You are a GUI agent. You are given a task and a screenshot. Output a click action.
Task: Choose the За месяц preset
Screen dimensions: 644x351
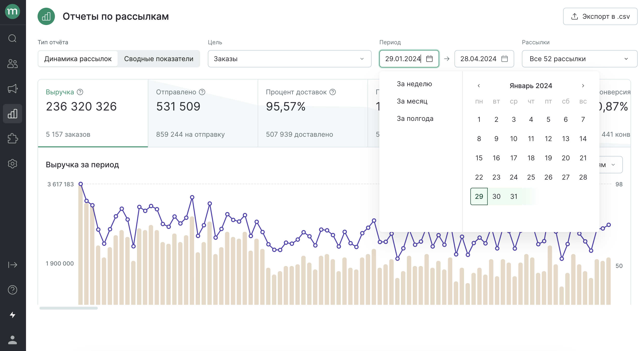click(412, 101)
